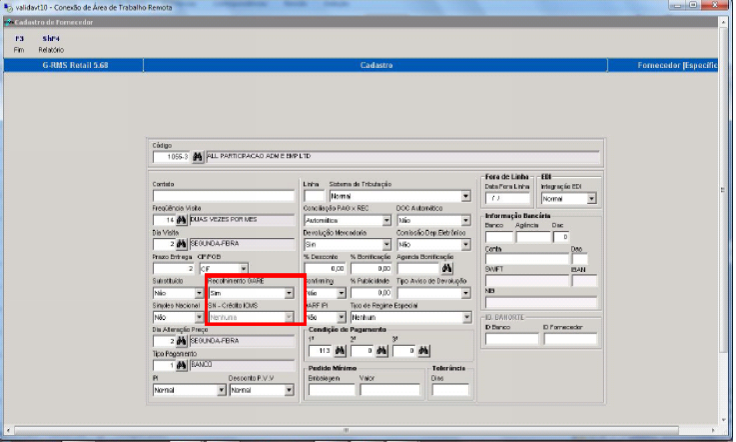
Task: Open supplier lookup binoculars beside Código field
Action: tap(198, 157)
